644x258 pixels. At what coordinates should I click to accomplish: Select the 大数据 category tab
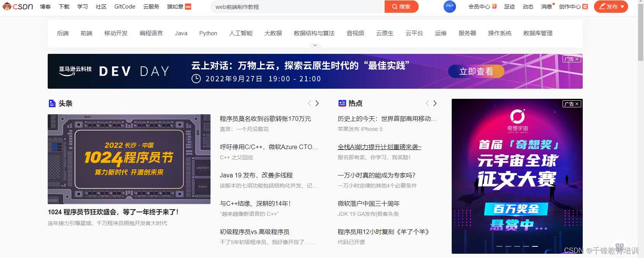pyautogui.click(x=273, y=33)
